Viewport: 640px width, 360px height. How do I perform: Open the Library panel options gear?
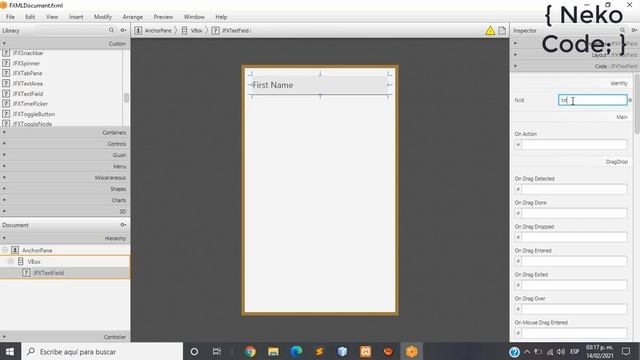123,30
